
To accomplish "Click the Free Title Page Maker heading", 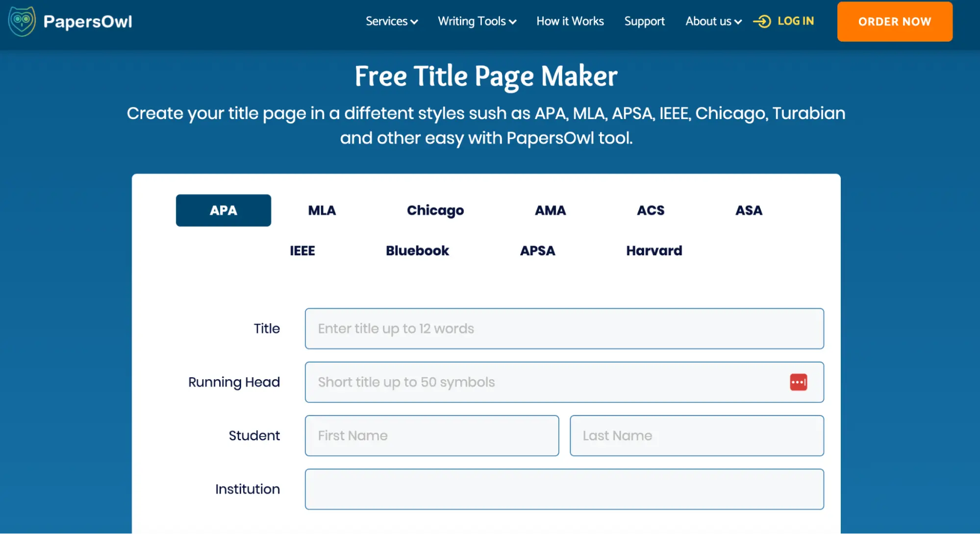I will click(486, 76).
